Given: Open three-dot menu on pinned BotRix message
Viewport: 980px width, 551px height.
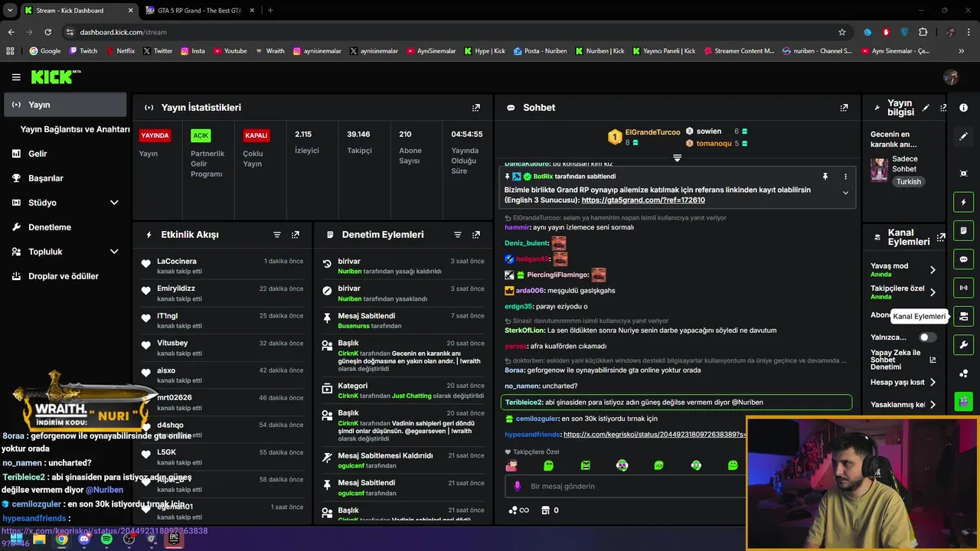Looking at the screenshot, I should [x=845, y=177].
